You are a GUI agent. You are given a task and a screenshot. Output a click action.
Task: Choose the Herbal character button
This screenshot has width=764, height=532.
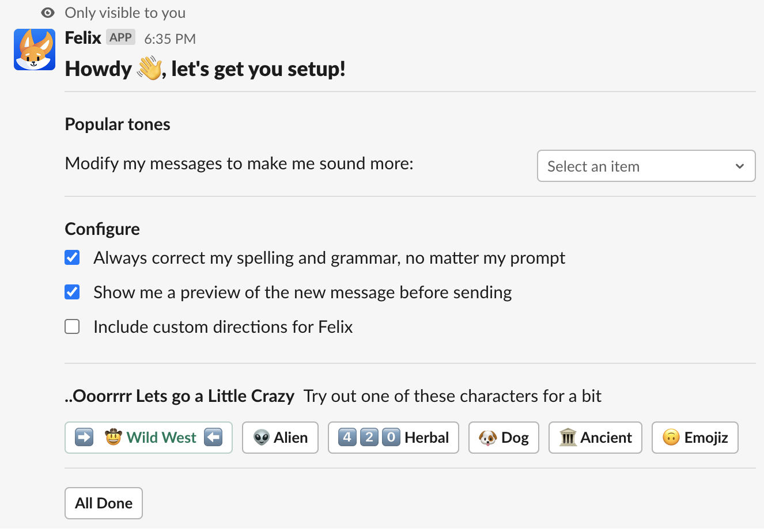pos(393,438)
